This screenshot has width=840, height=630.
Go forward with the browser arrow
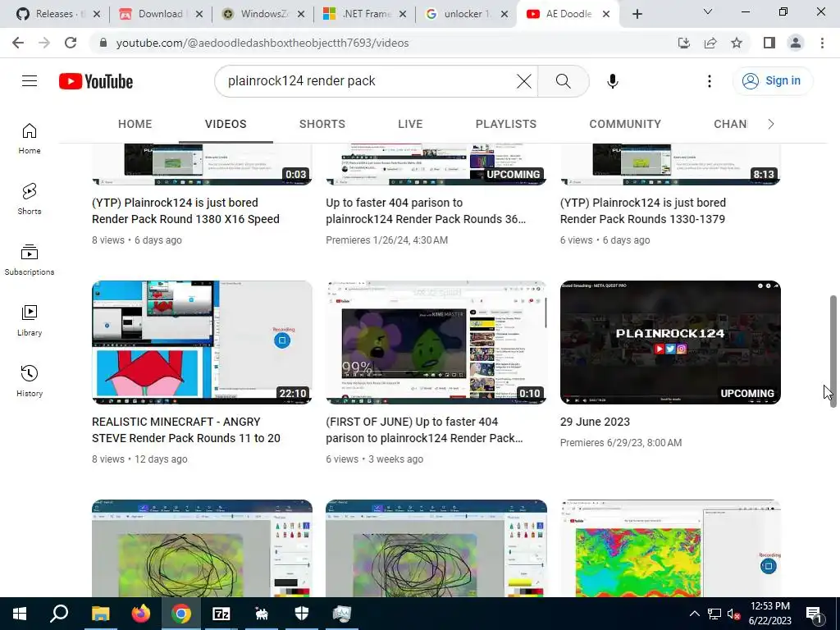coord(44,43)
